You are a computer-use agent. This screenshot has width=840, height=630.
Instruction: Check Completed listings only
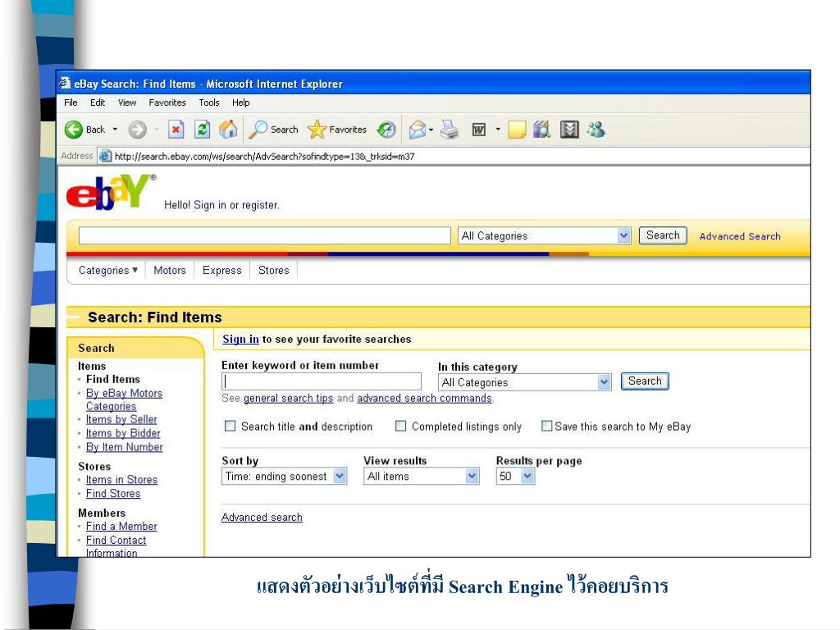400,426
